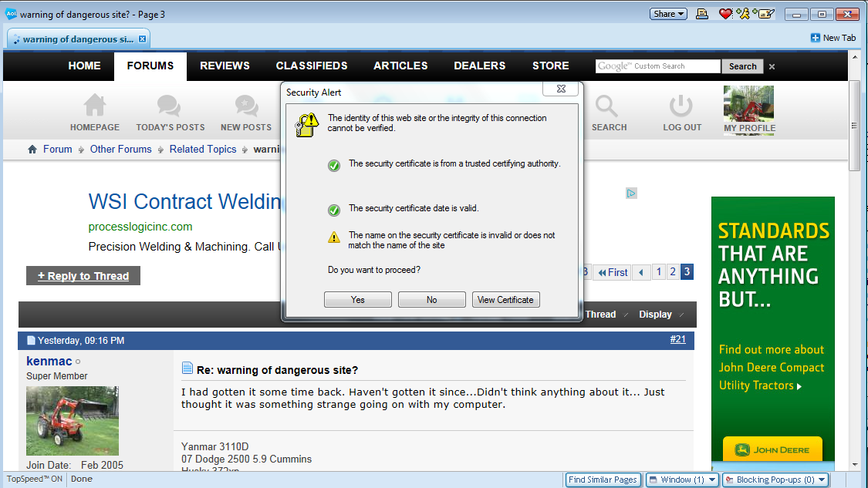Go to the Reviews nav tab
The height and width of the screenshot is (488, 868).
pyautogui.click(x=225, y=66)
